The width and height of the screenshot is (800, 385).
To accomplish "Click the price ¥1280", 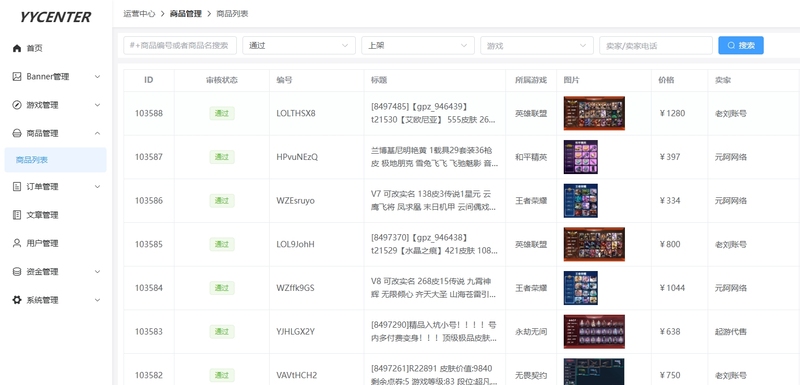I will click(x=672, y=113).
